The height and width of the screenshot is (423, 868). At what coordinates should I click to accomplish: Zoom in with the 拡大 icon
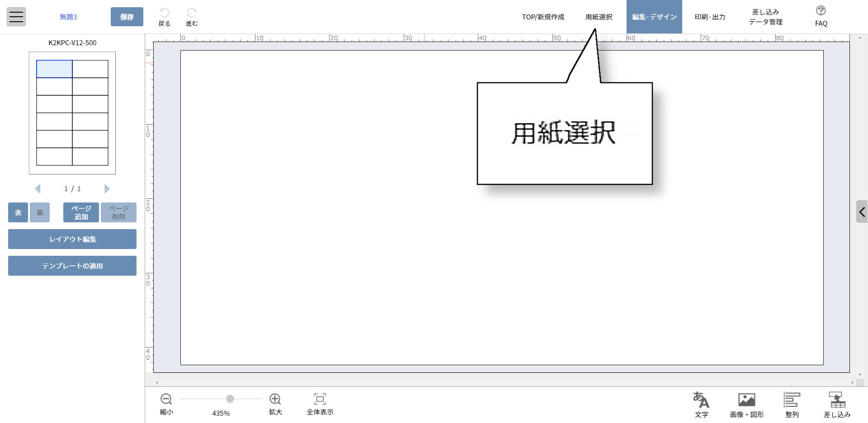[x=275, y=399]
